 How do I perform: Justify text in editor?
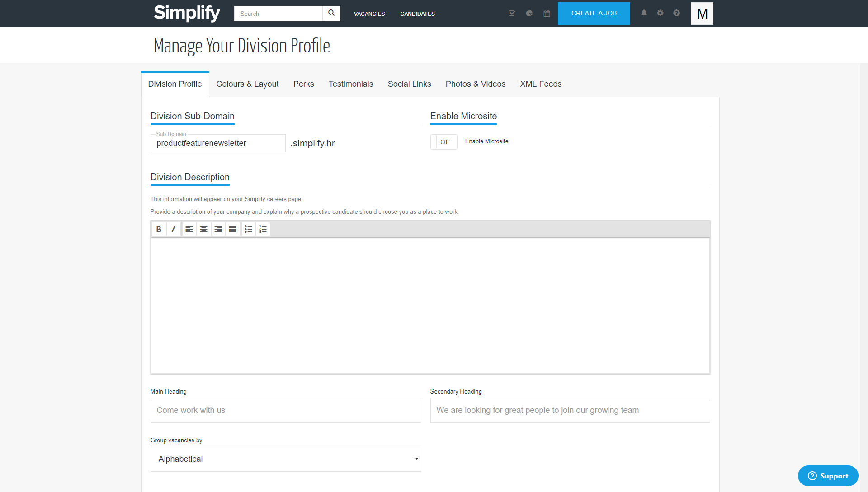[233, 229]
